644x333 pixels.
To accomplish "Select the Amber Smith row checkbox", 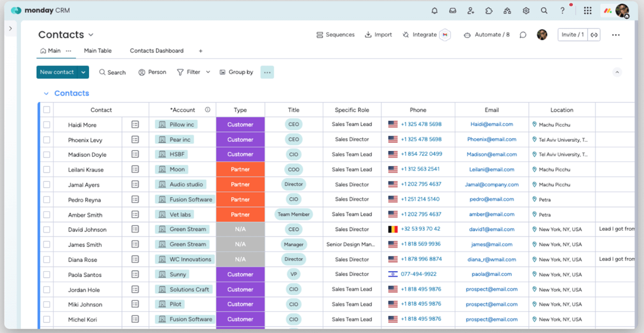I will coord(47,215).
